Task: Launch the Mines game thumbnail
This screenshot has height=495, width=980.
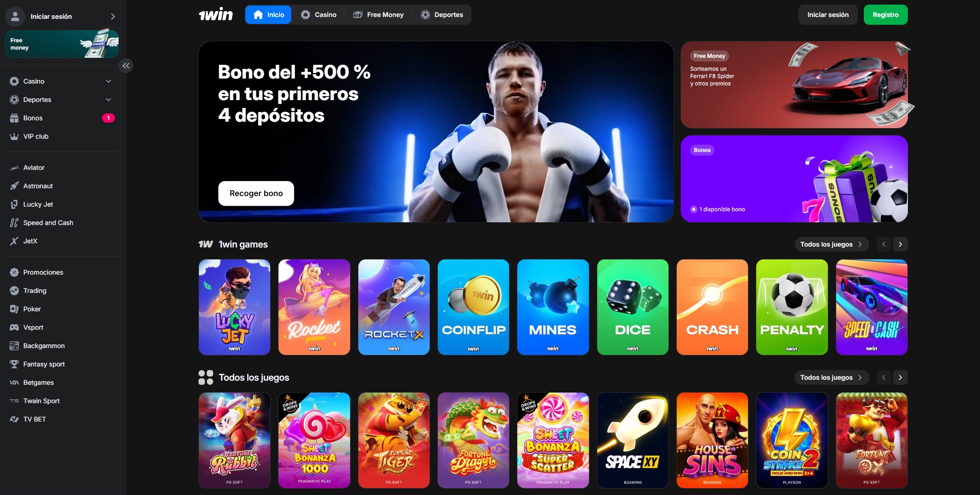Action: 553,307
